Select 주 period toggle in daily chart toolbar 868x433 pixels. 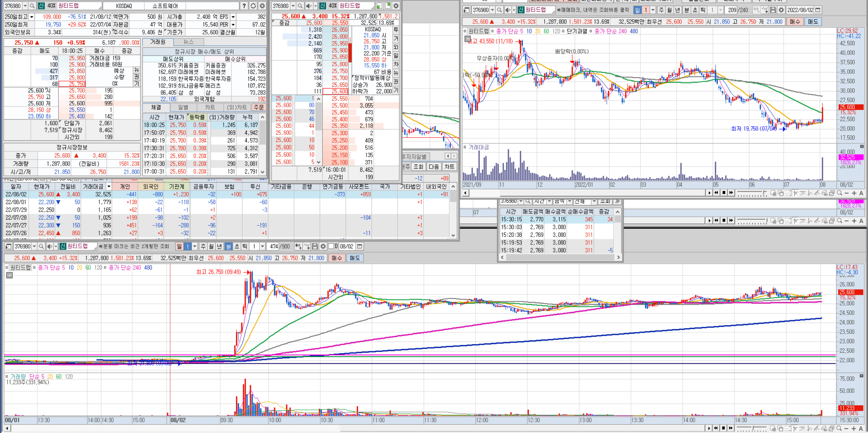[661, 10]
